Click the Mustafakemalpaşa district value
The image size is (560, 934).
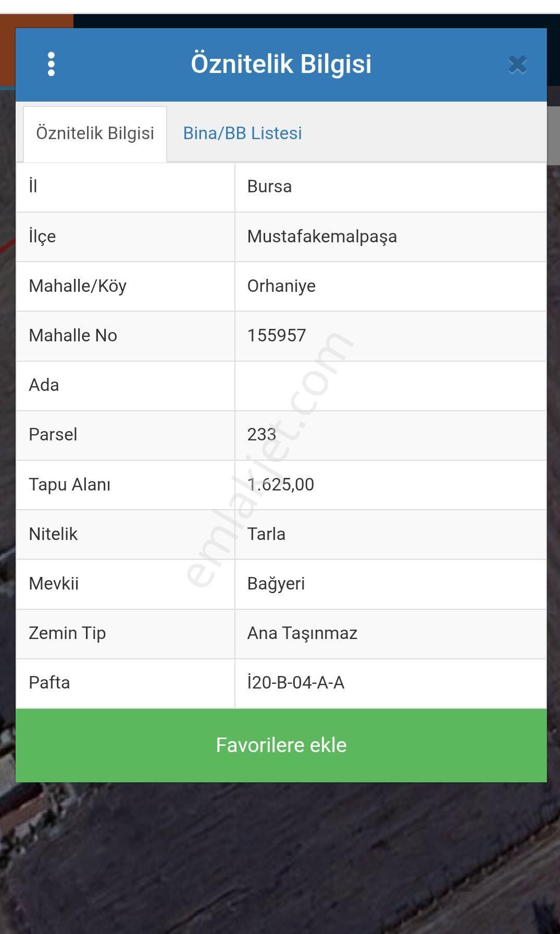[322, 237]
